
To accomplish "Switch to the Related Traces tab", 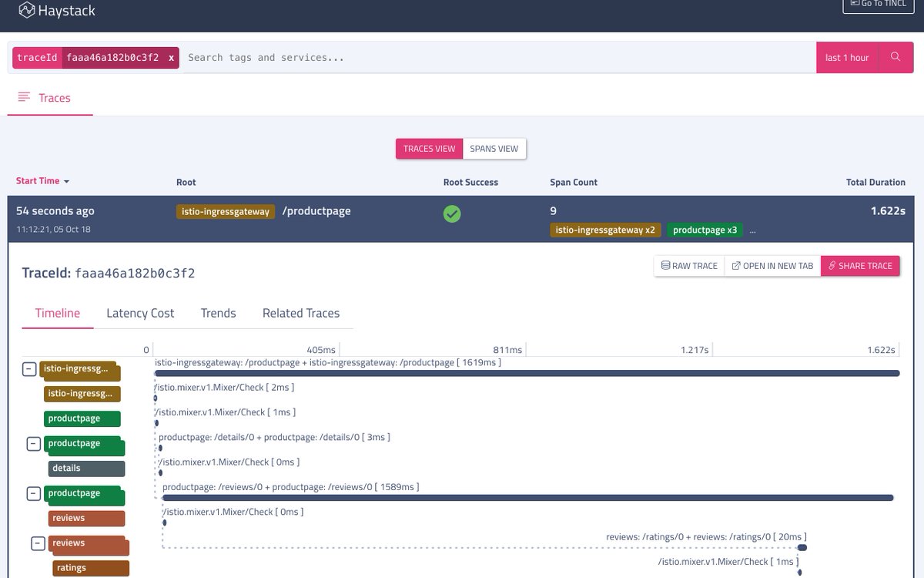I will pyautogui.click(x=301, y=313).
